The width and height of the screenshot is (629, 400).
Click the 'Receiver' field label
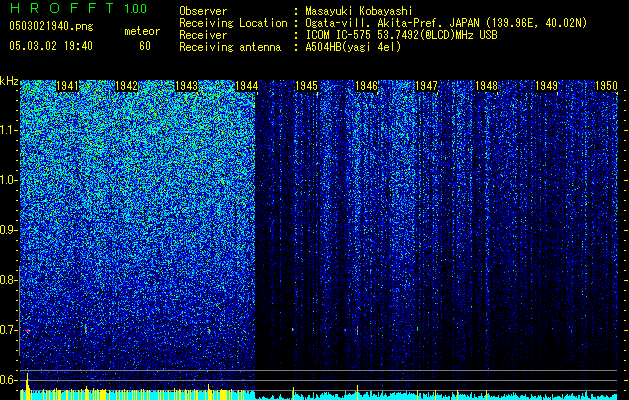pos(203,35)
